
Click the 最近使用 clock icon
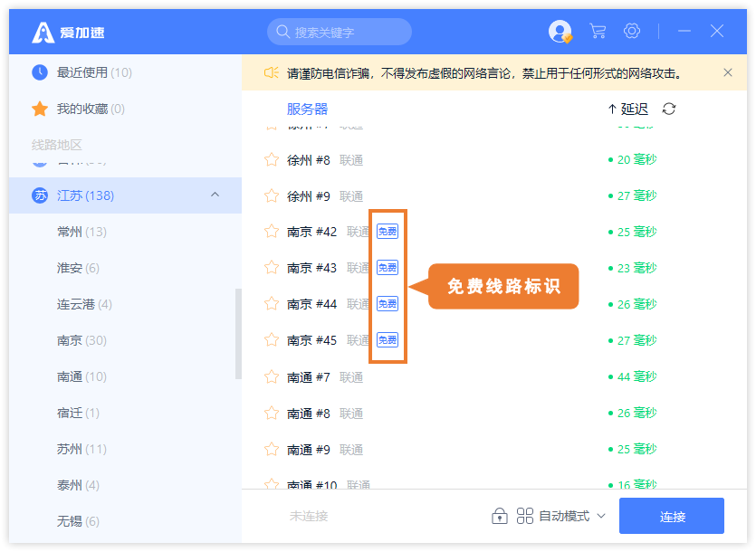tap(40, 72)
